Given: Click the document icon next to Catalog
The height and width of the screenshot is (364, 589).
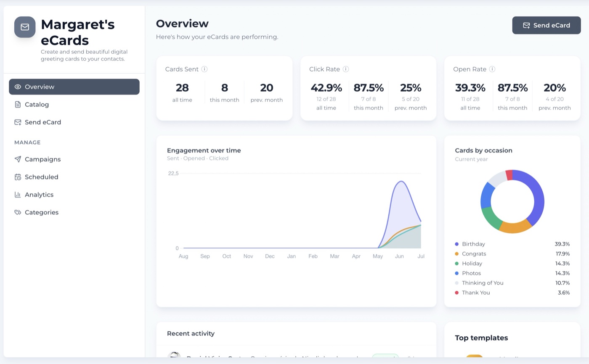Looking at the screenshot, I should pyautogui.click(x=18, y=104).
